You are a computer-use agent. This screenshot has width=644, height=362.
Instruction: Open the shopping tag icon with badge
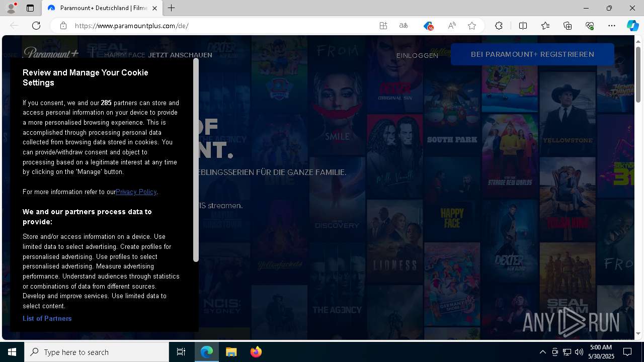(428, 26)
